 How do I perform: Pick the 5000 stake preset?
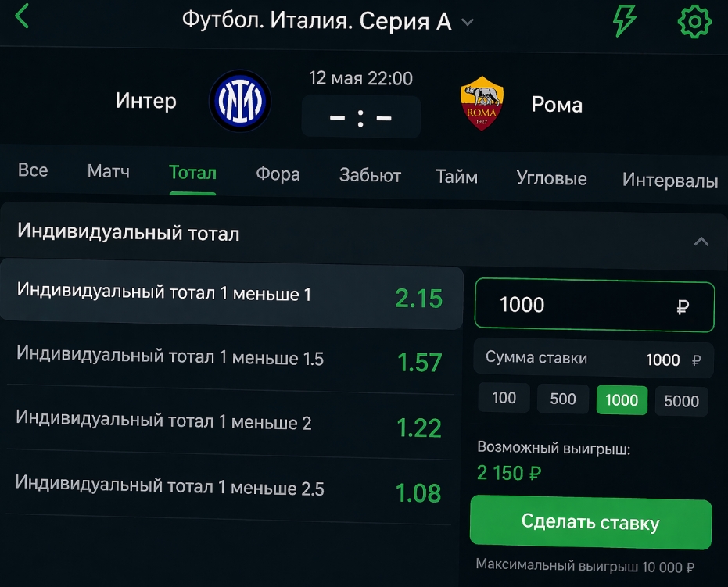coord(681,401)
